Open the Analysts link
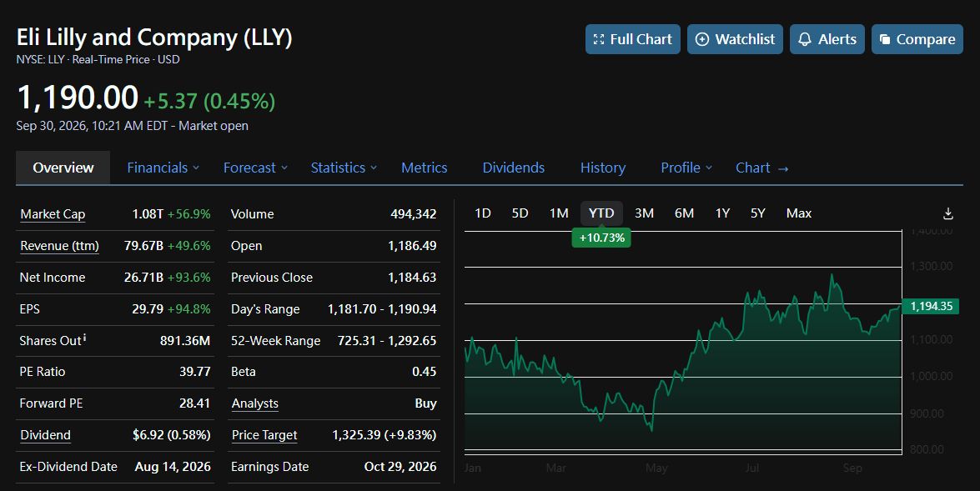 coord(255,403)
